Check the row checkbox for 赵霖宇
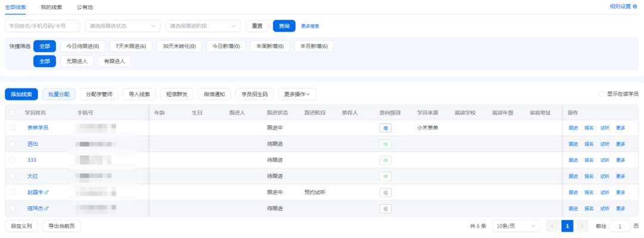 (13, 192)
